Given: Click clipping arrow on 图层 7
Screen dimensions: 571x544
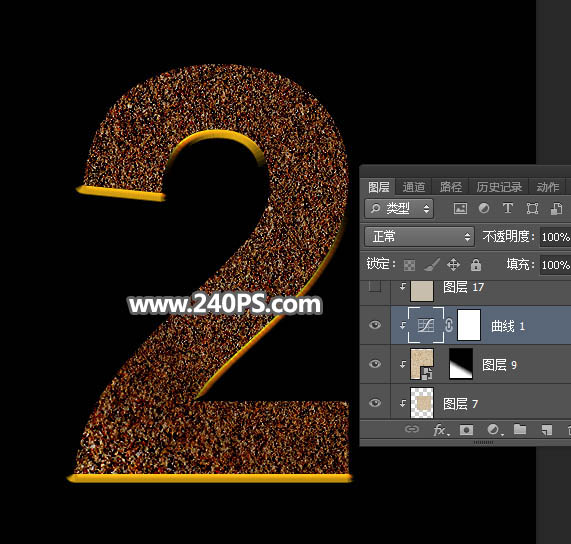Looking at the screenshot, I should coord(402,403).
